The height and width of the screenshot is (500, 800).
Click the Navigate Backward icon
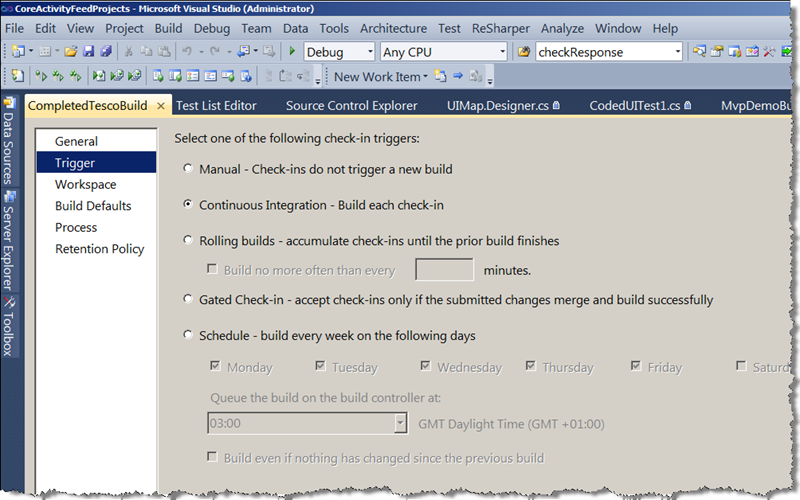point(243,51)
